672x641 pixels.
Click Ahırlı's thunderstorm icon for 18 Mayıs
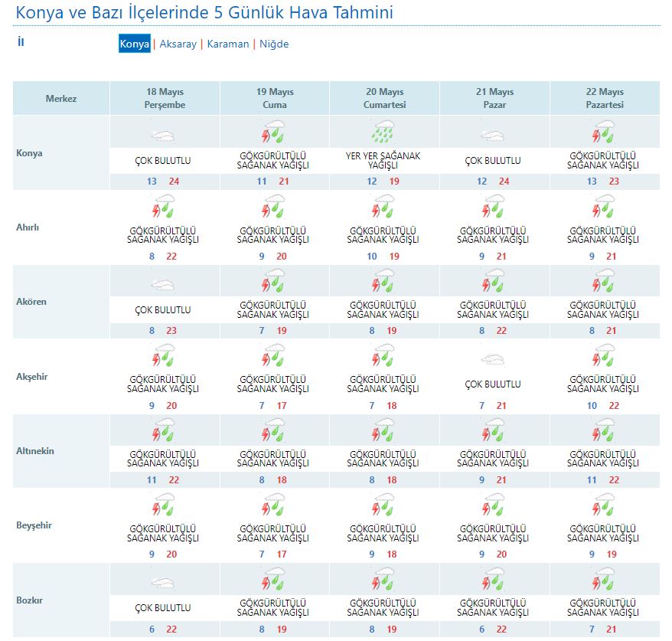point(164,208)
